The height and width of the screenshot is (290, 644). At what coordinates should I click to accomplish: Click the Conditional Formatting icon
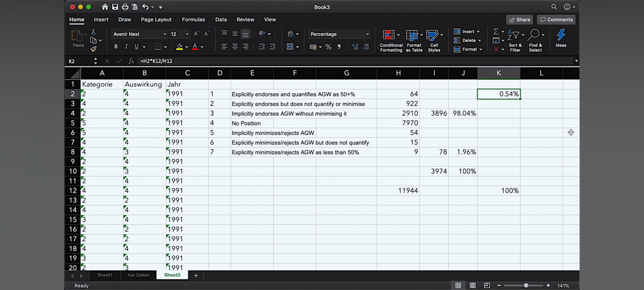389,35
